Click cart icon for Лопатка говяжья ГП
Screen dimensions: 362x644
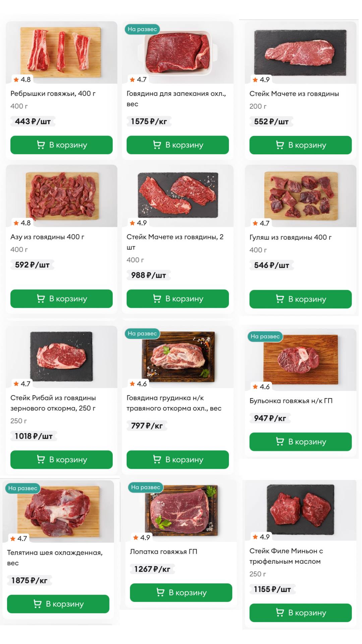pos(160,593)
